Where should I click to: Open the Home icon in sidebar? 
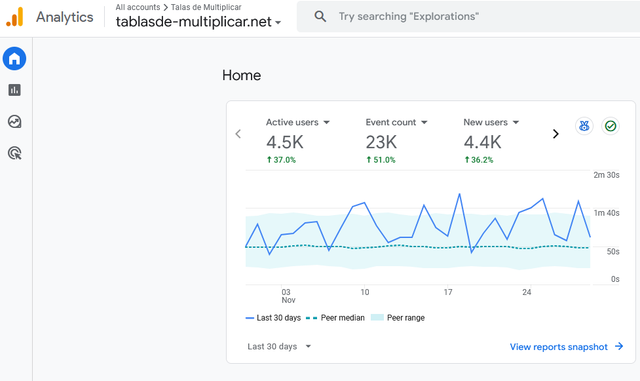[x=15, y=59]
